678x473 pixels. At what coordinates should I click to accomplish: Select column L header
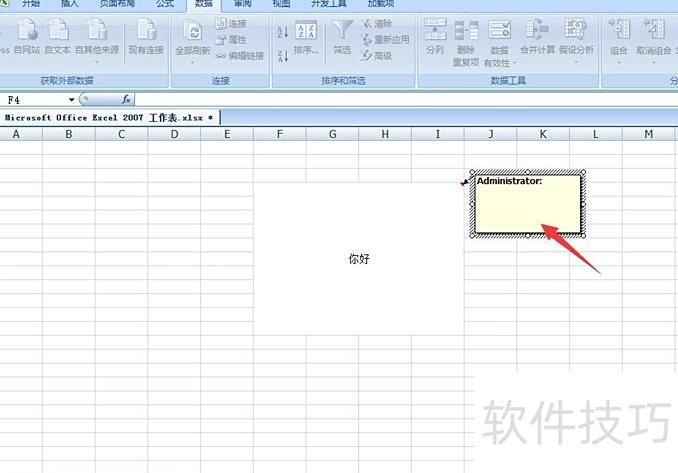pyautogui.click(x=596, y=134)
